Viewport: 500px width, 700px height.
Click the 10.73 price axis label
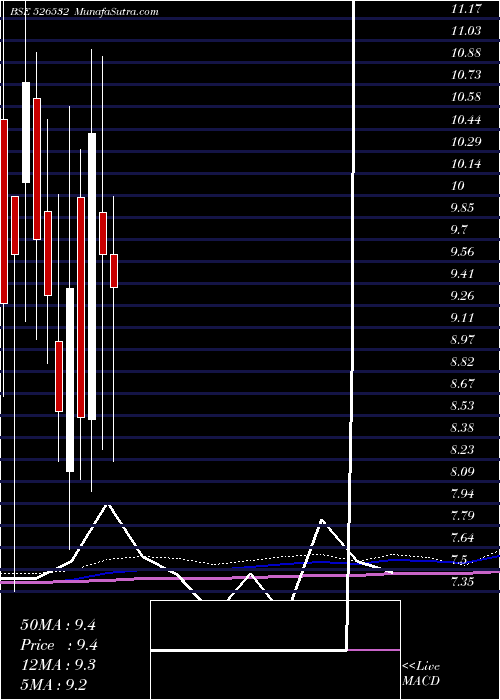[x=466, y=75]
